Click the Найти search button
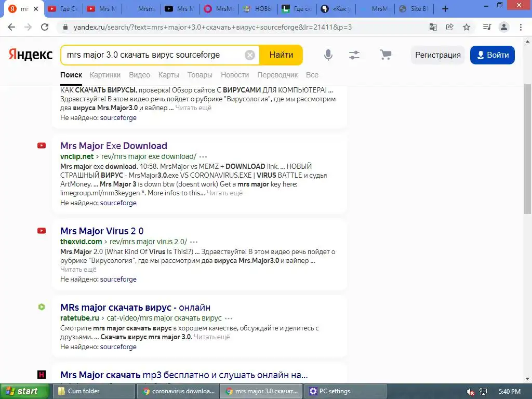 pos(281,55)
